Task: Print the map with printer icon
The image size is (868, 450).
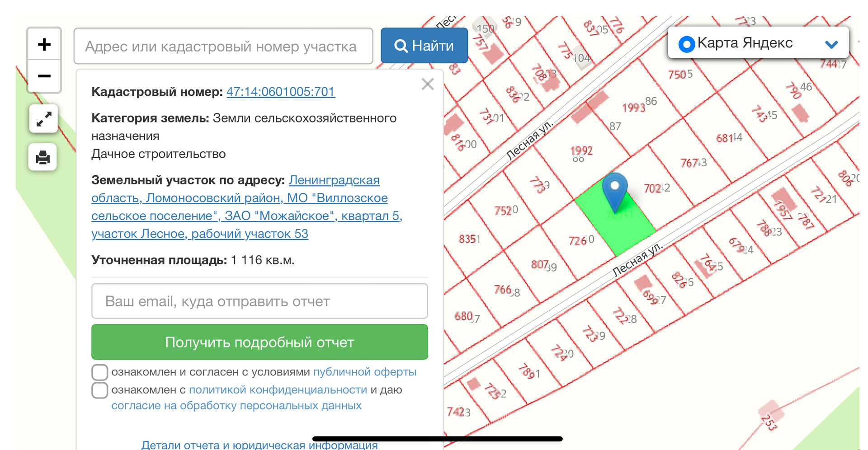Action: click(42, 157)
